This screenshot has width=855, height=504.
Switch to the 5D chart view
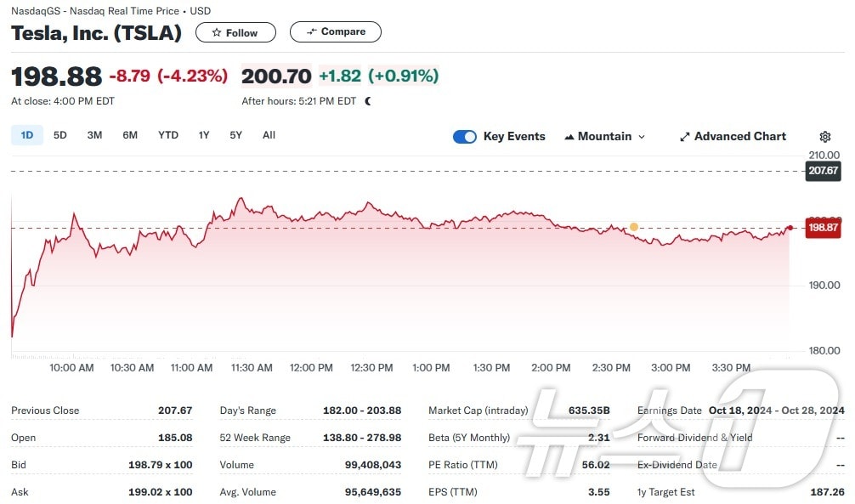(59, 134)
